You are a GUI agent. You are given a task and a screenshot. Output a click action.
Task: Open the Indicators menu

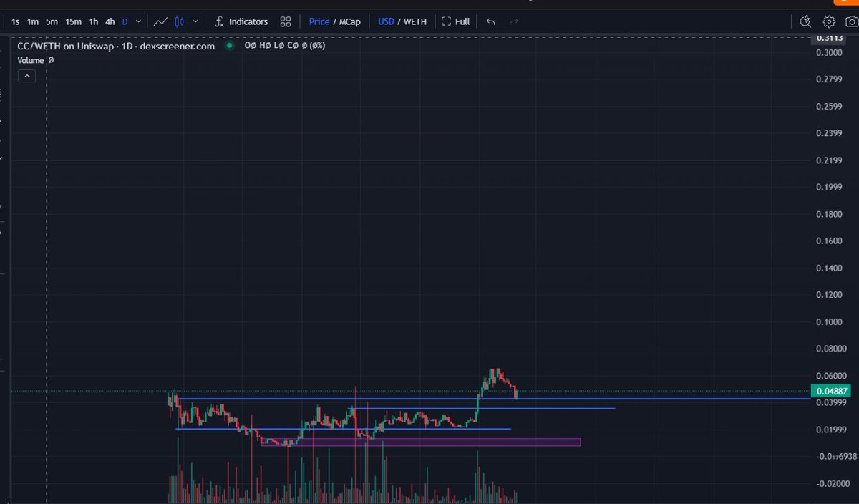click(241, 21)
